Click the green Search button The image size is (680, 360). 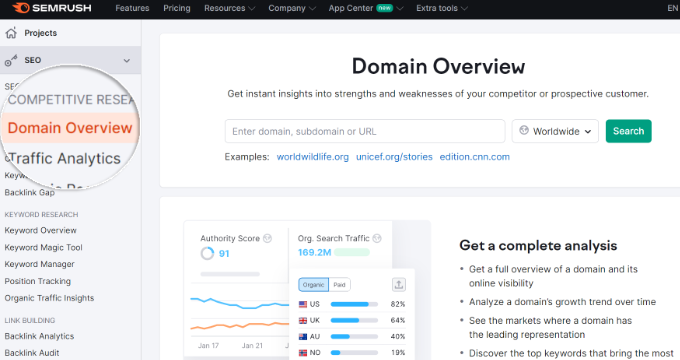click(628, 131)
